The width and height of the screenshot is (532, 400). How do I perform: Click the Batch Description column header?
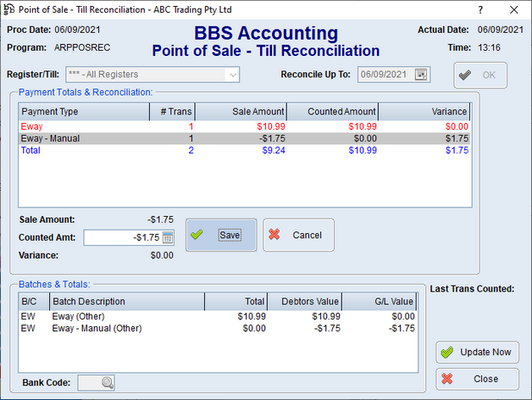(125, 302)
